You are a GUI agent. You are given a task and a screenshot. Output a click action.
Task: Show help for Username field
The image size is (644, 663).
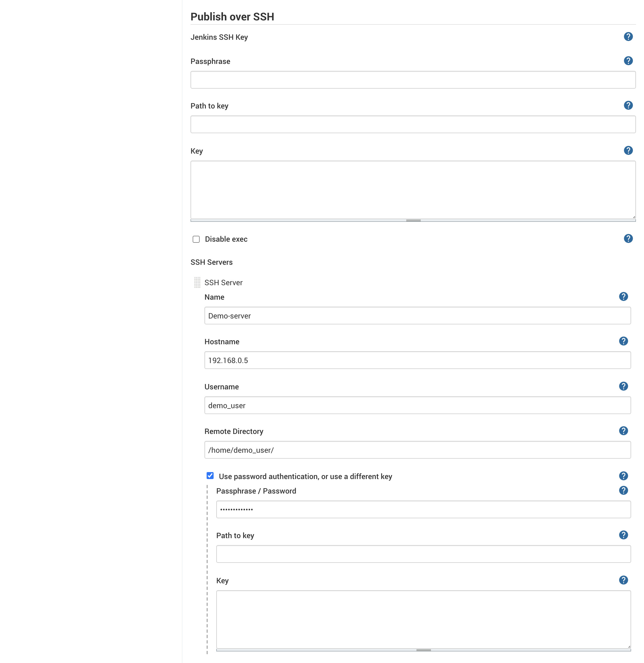pyautogui.click(x=623, y=386)
